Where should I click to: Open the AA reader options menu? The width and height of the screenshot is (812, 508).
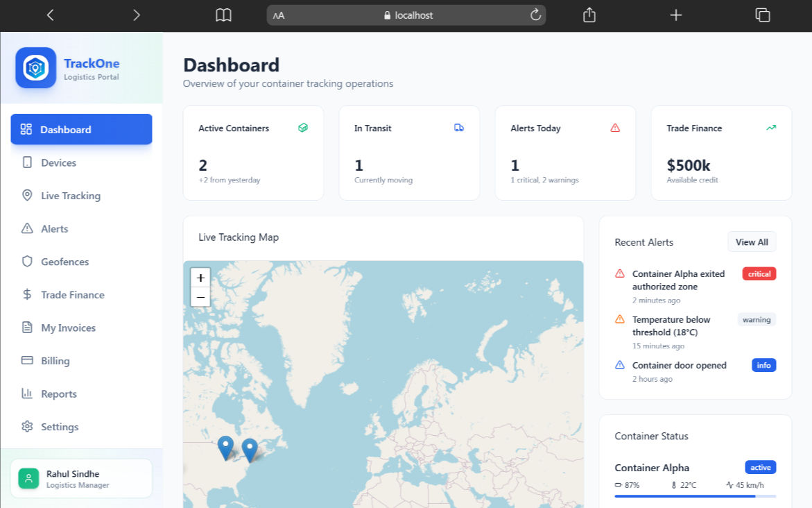click(279, 15)
